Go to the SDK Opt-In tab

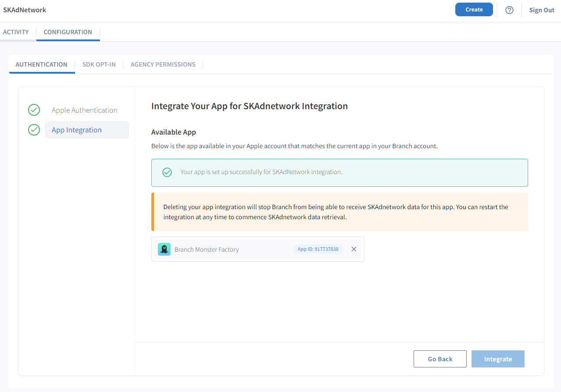pos(99,64)
